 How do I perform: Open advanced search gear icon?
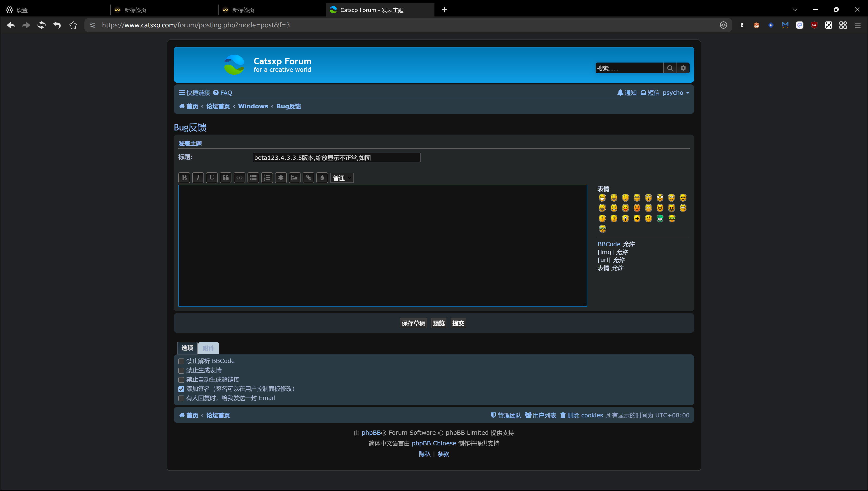683,68
